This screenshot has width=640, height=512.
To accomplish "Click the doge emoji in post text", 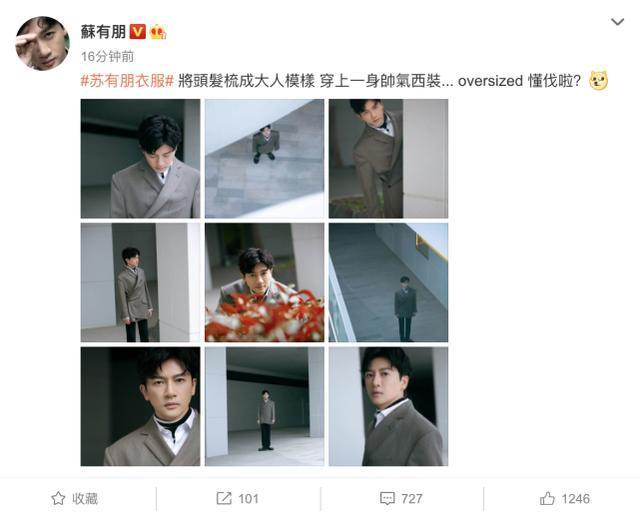I will point(598,80).
